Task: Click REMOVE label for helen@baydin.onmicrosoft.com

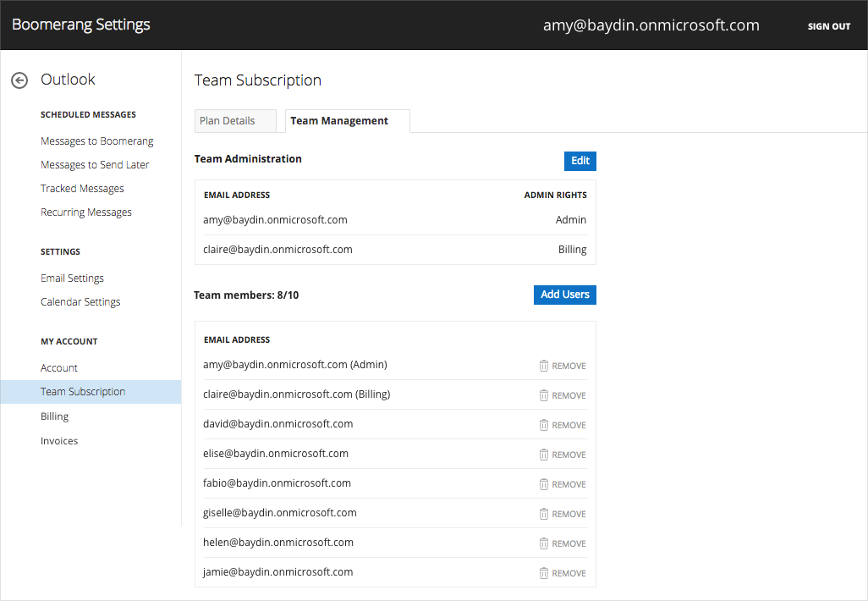Action: point(569,544)
